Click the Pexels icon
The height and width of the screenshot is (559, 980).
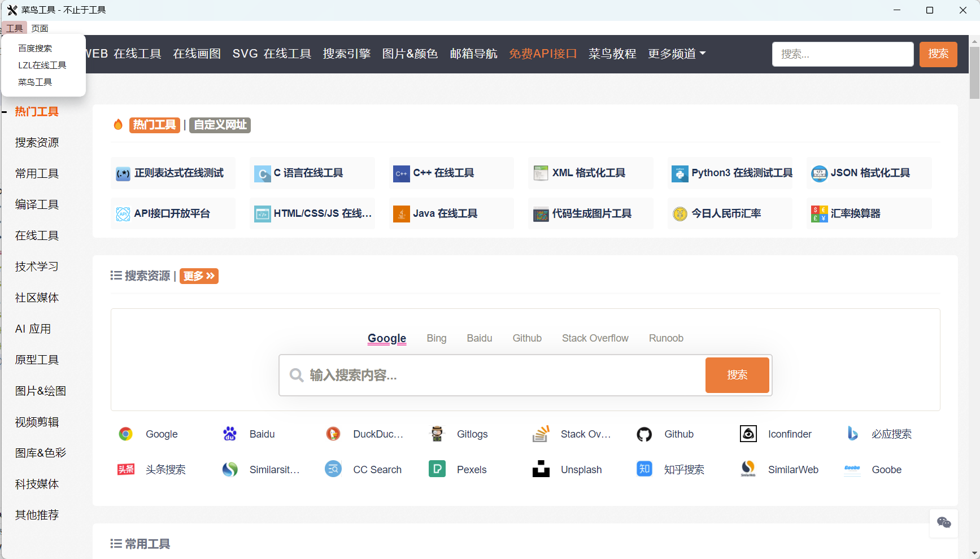(437, 469)
